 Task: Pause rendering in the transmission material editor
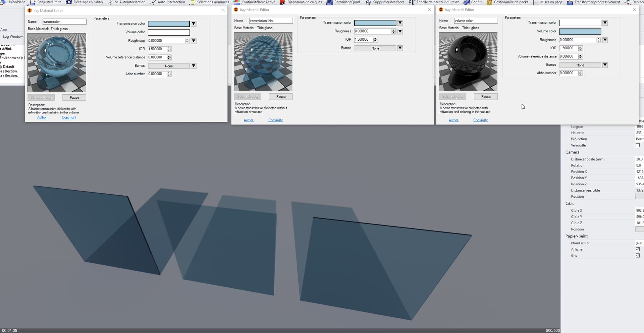(x=74, y=97)
